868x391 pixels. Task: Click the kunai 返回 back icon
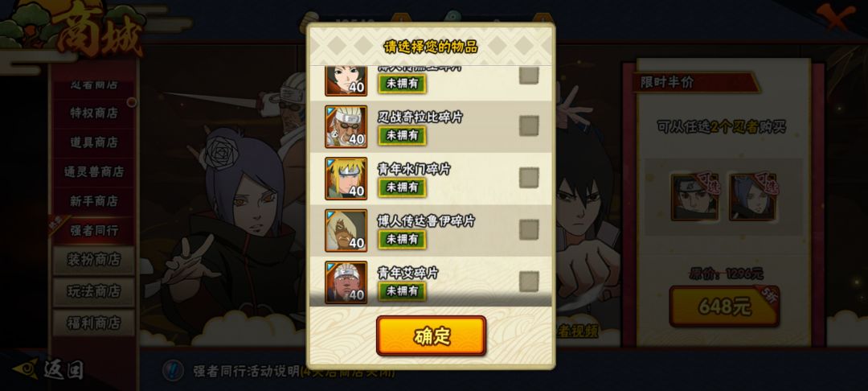pos(26,368)
